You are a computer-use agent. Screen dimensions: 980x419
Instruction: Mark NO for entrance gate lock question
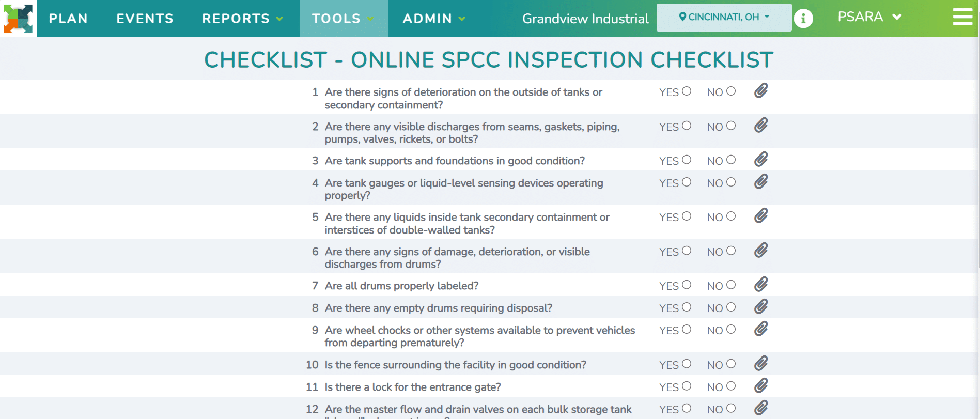pyautogui.click(x=731, y=386)
